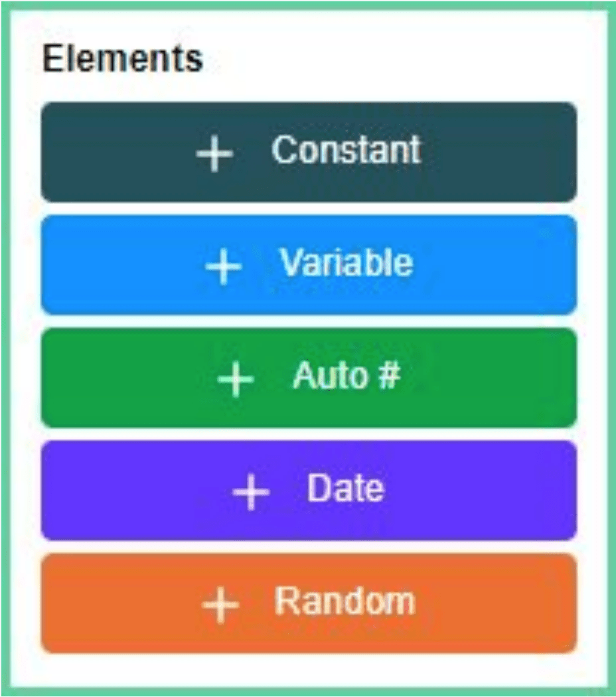Click the plus icon on Variable
This screenshot has height=697, width=616.
click(x=222, y=266)
